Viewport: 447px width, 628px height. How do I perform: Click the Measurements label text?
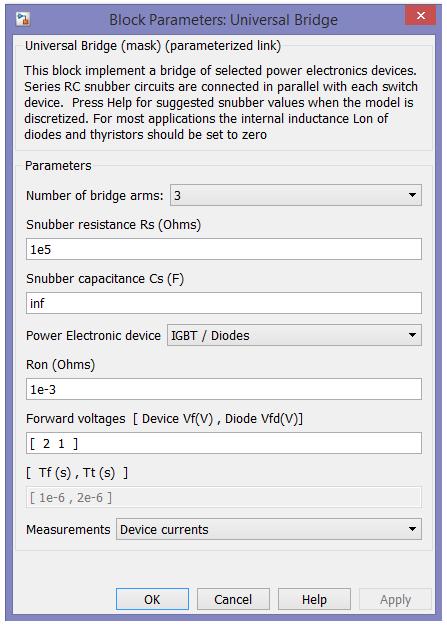point(68,529)
